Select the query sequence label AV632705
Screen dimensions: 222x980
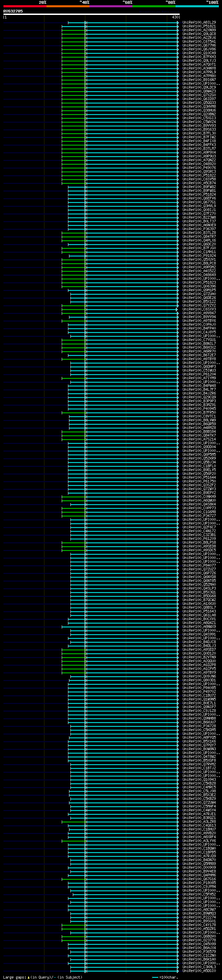13,11
